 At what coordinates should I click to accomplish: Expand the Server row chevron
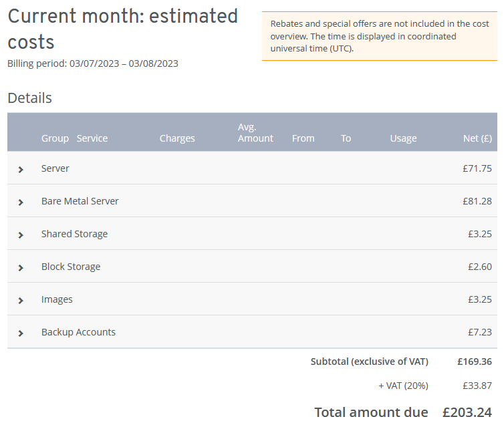pos(21,170)
